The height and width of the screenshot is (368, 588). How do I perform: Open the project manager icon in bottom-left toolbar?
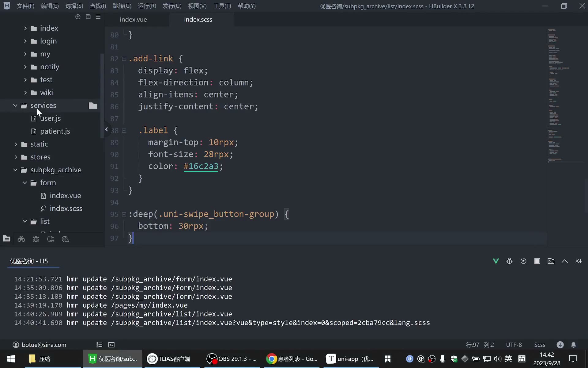7,239
